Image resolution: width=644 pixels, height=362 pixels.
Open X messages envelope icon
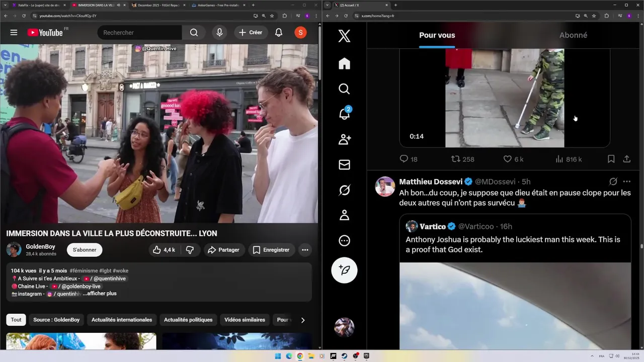pos(344,165)
